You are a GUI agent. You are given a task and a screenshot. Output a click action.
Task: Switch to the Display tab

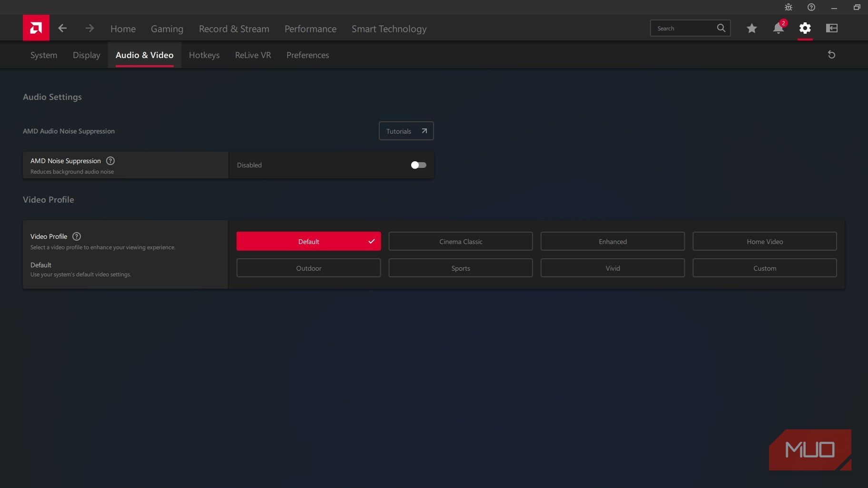[86, 55]
